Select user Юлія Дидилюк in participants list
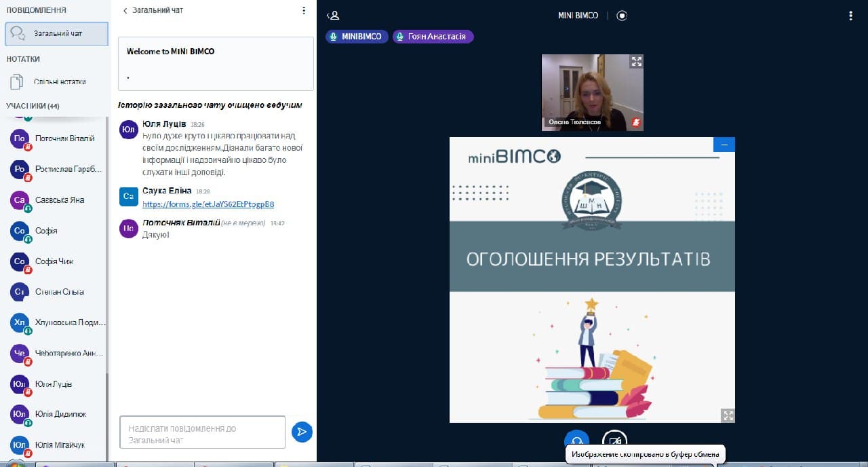Image resolution: width=868 pixels, height=467 pixels. 57,414
